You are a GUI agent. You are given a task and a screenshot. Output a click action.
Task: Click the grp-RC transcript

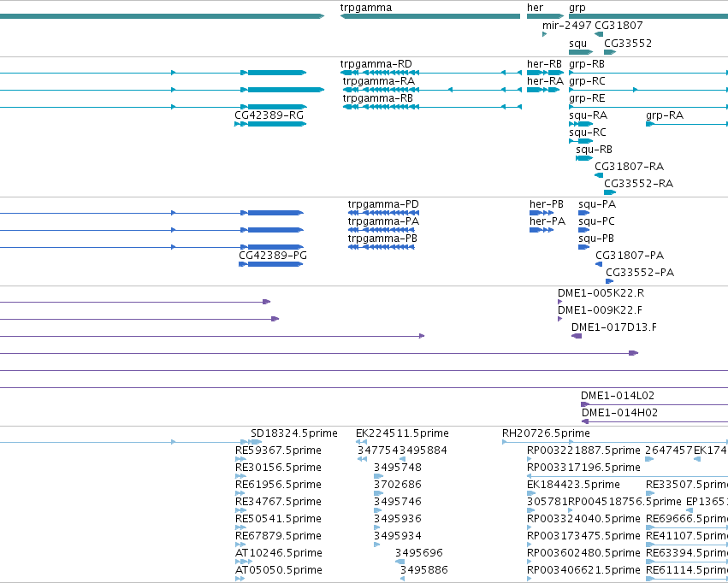648,90
